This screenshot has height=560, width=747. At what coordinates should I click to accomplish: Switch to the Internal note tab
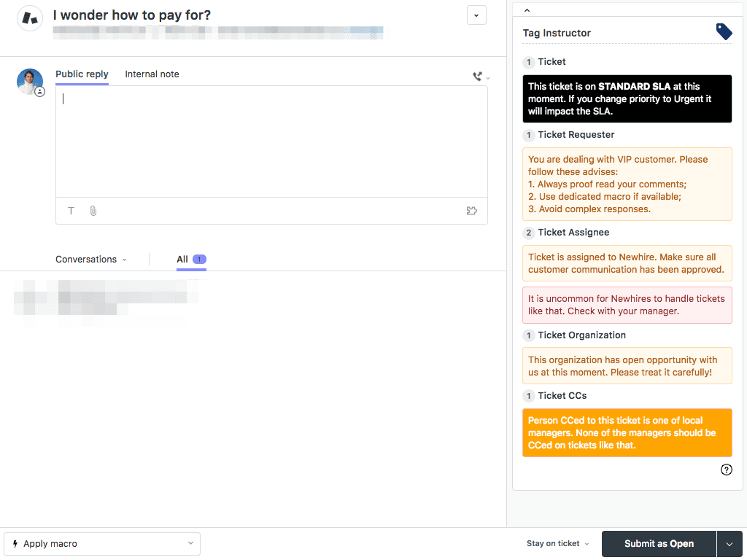(x=152, y=74)
